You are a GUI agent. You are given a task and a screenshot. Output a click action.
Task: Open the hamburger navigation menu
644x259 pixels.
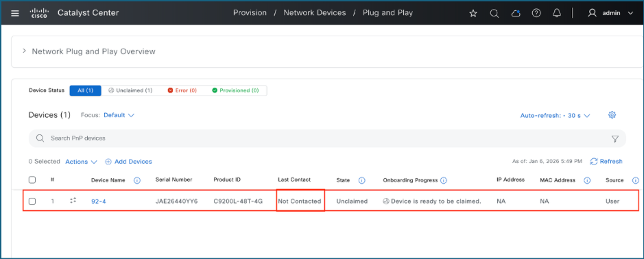click(15, 13)
